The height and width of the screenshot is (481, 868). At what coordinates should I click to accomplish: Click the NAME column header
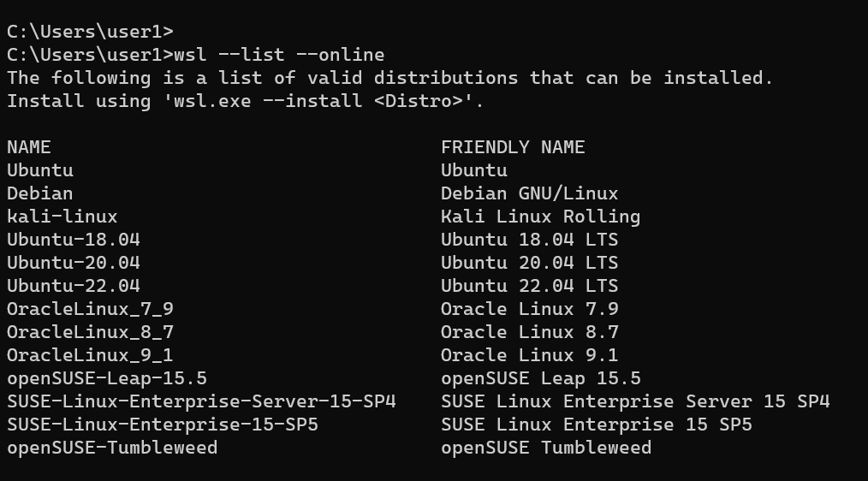point(29,147)
